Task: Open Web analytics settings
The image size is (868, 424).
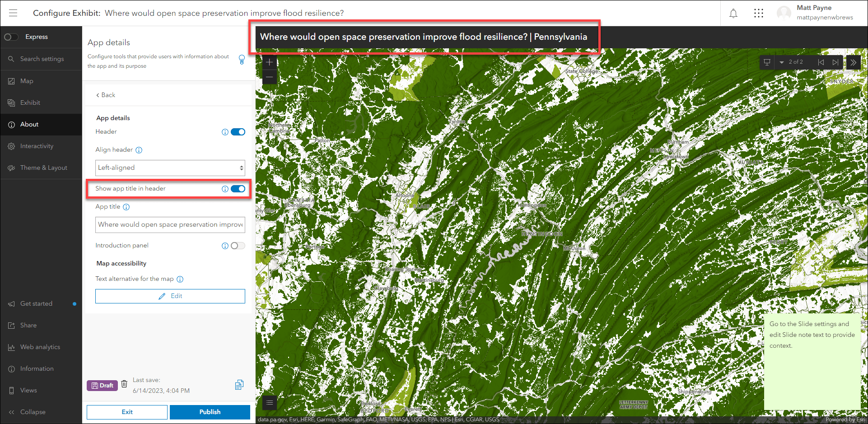Action: tap(41, 347)
